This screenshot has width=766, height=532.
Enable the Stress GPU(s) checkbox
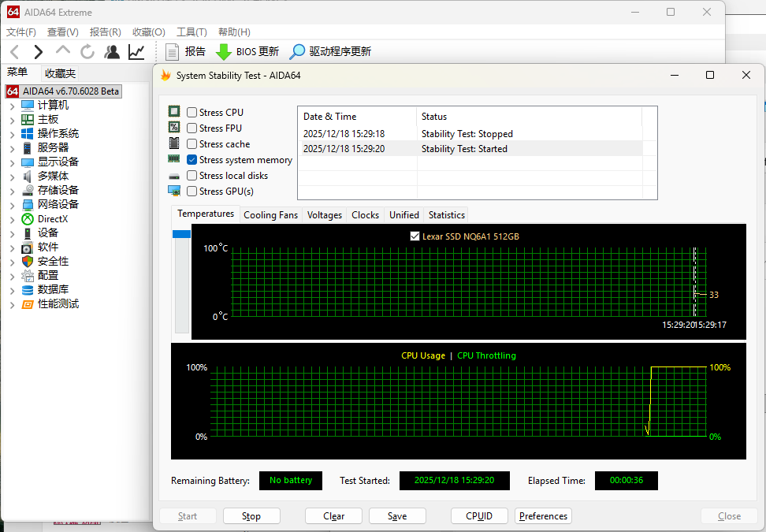point(192,191)
